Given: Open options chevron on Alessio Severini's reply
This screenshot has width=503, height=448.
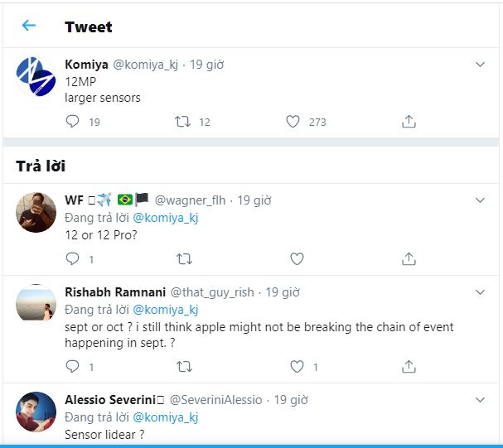Looking at the screenshot, I should point(481,400).
